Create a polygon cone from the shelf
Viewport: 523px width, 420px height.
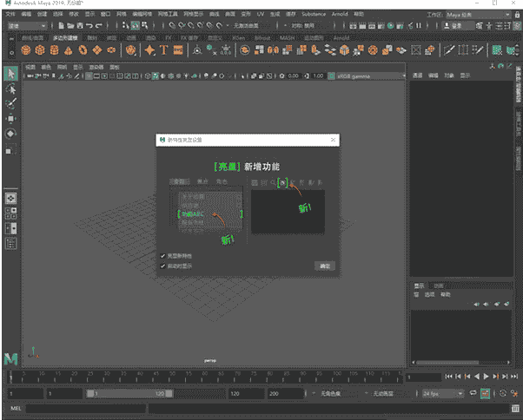click(x=69, y=50)
